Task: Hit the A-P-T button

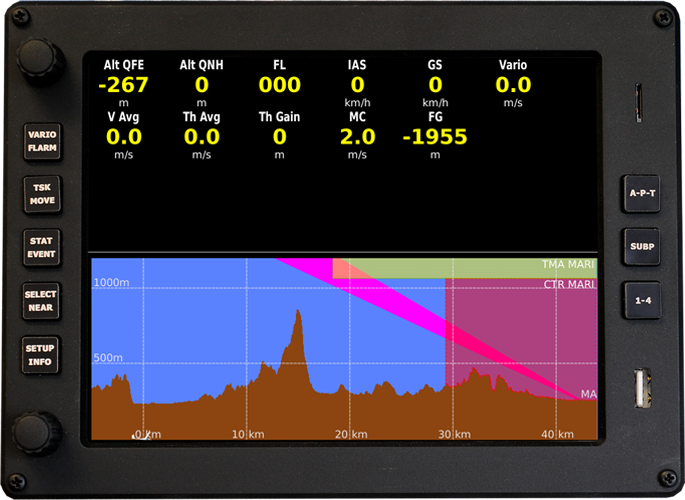Action: [x=642, y=193]
